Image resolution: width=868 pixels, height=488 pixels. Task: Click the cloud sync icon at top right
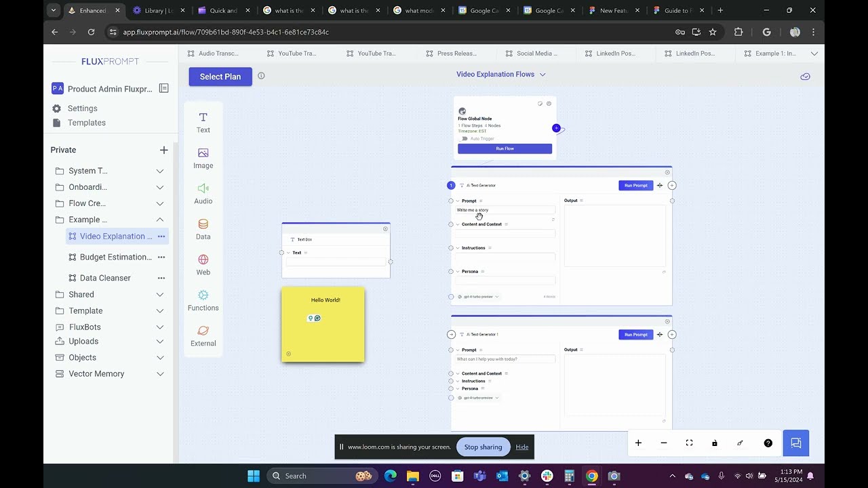coord(805,77)
